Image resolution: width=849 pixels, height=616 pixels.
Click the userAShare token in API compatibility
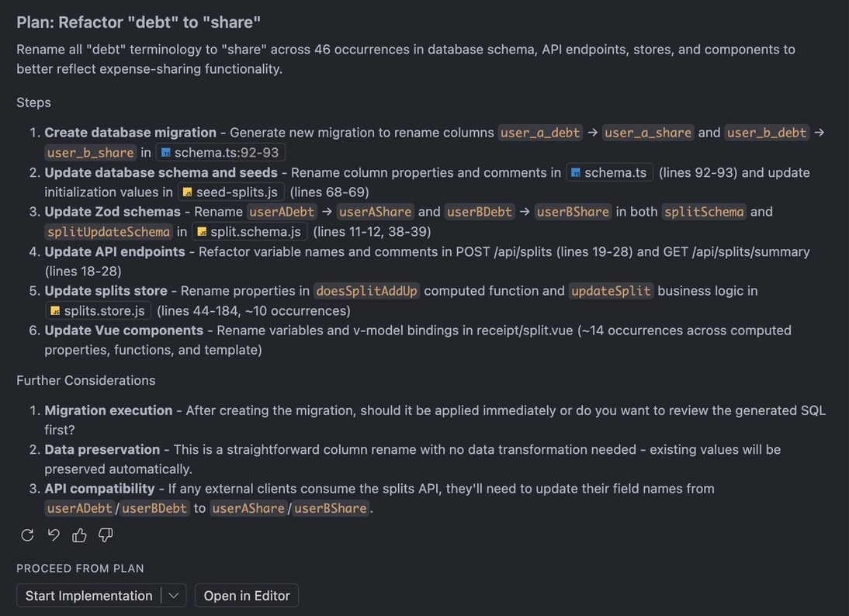[248, 509]
